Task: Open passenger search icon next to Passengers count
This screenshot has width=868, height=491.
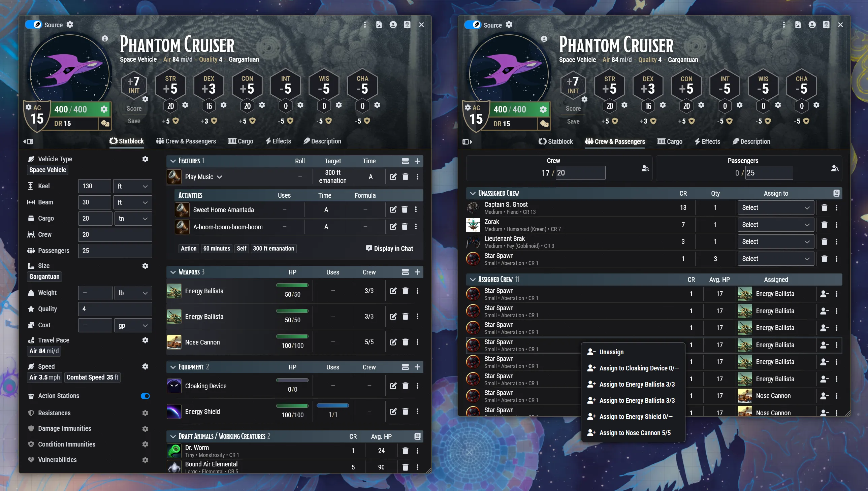Action: (835, 168)
